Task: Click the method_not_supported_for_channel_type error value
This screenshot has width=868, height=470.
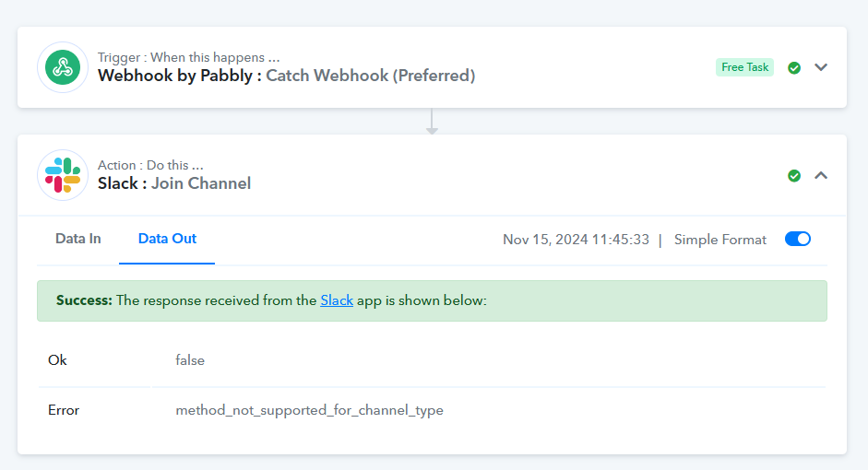Action: pyautogui.click(x=309, y=410)
